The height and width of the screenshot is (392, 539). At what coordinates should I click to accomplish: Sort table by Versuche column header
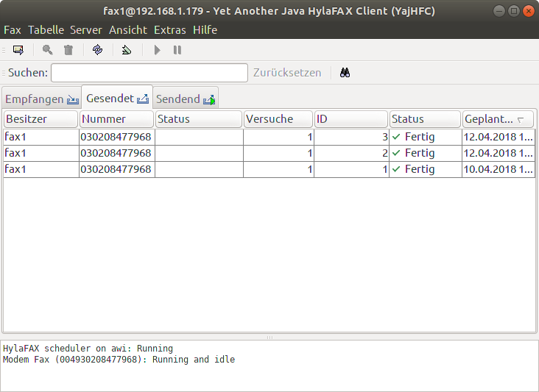(x=278, y=119)
